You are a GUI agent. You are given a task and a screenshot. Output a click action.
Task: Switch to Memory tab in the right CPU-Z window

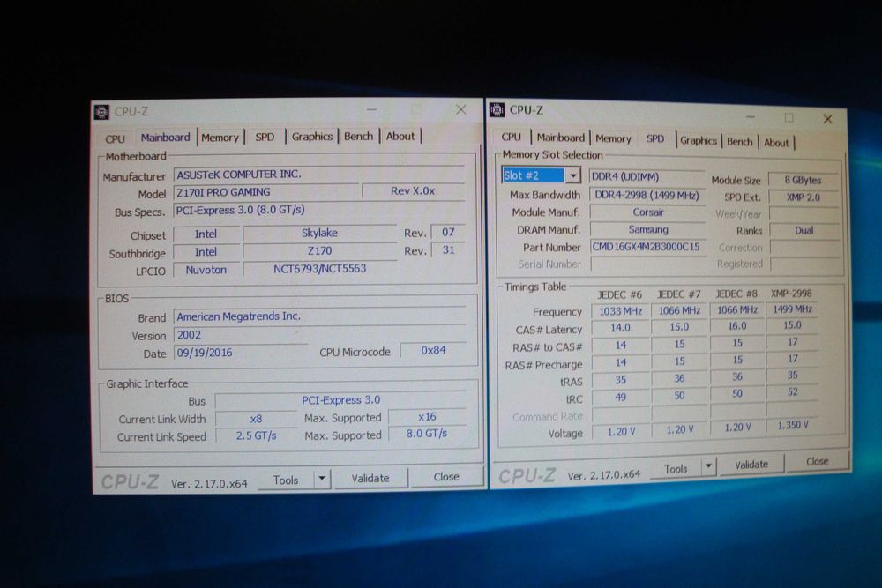613,138
